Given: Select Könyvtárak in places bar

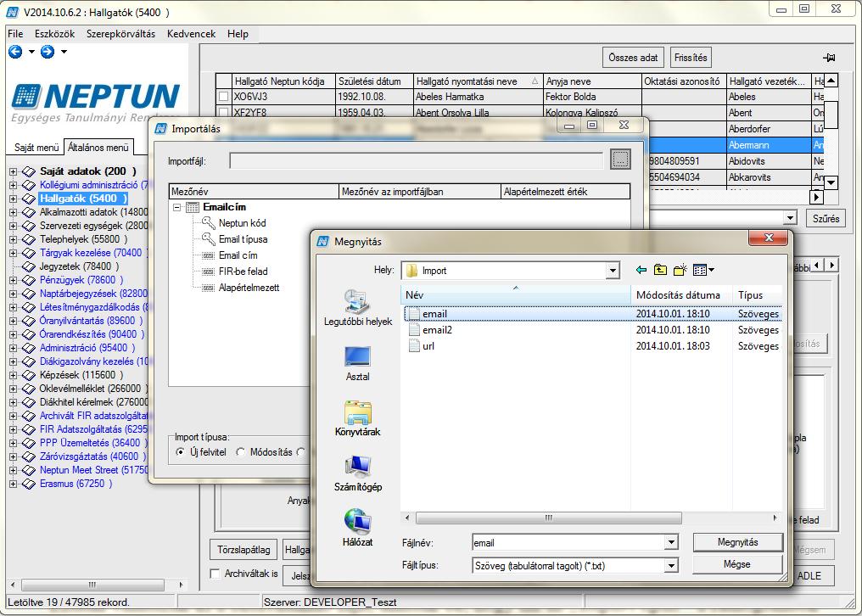Looking at the screenshot, I should coord(358,418).
